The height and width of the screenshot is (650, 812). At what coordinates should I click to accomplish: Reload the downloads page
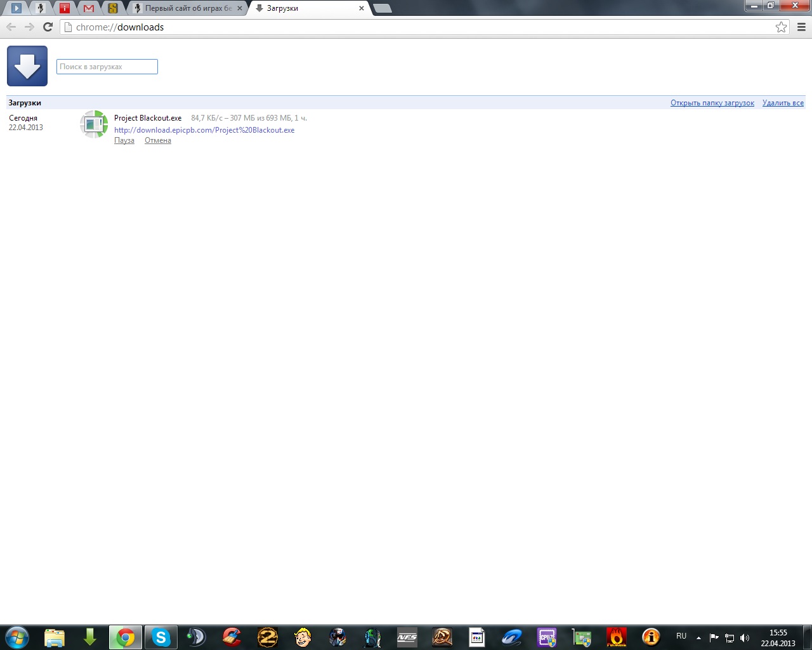click(48, 27)
